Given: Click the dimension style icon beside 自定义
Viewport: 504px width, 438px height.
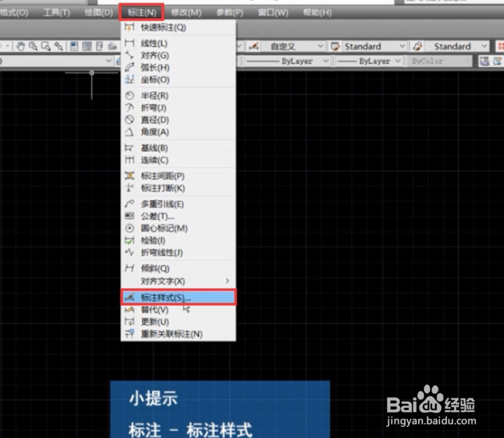Looking at the screenshot, I should (x=253, y=47).
